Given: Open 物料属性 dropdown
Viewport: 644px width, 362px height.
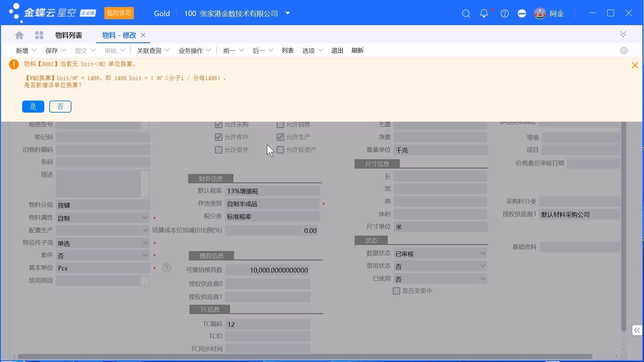Looking at the screenshot, I should pos(145,218).
